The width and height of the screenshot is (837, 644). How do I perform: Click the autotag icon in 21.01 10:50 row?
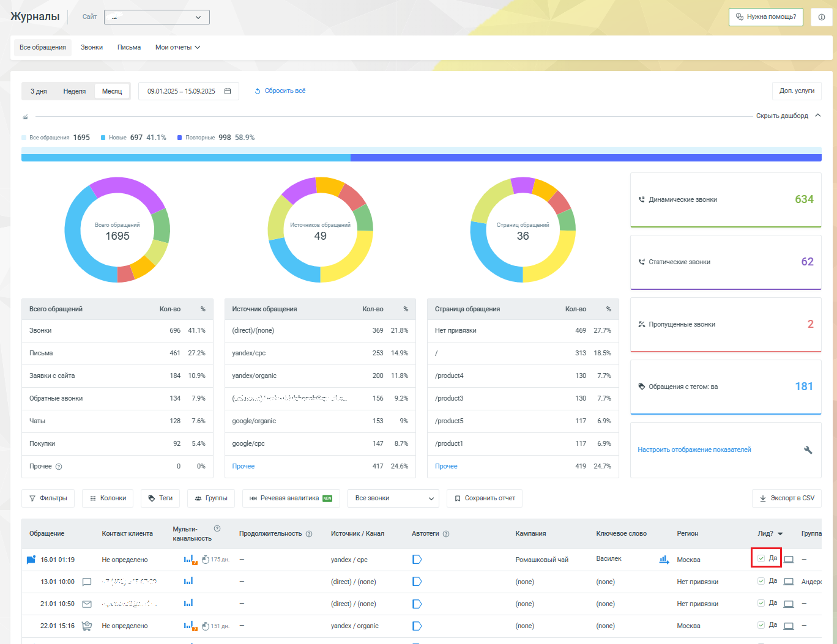click(417, 604)
